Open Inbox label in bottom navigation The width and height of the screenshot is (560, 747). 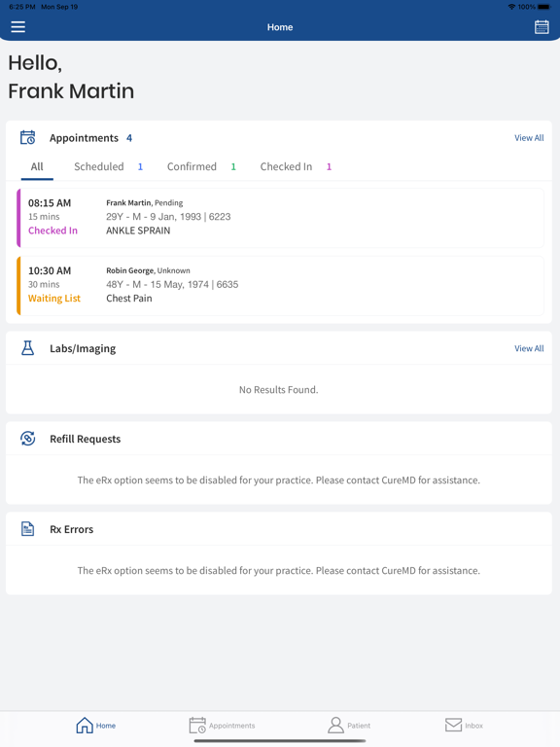click(473, 726)
